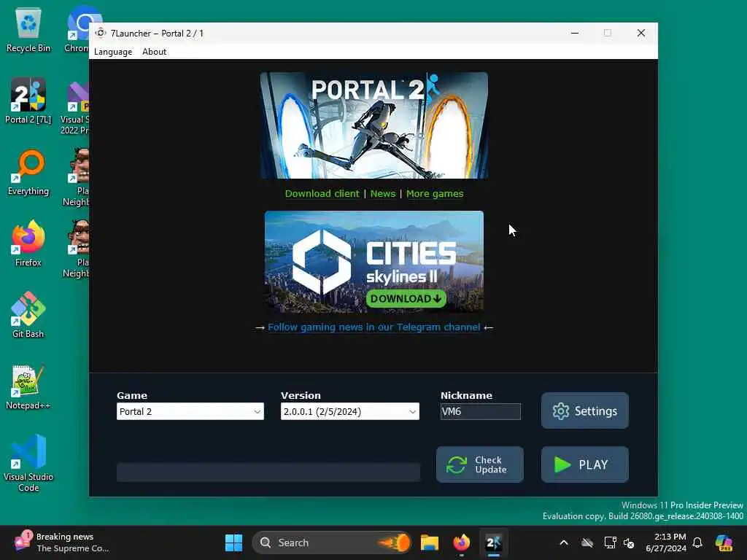The width and height of the screenshot is (747, 560).
Task: Follow gaming news Telegram channel link
Action: point(374,327)
